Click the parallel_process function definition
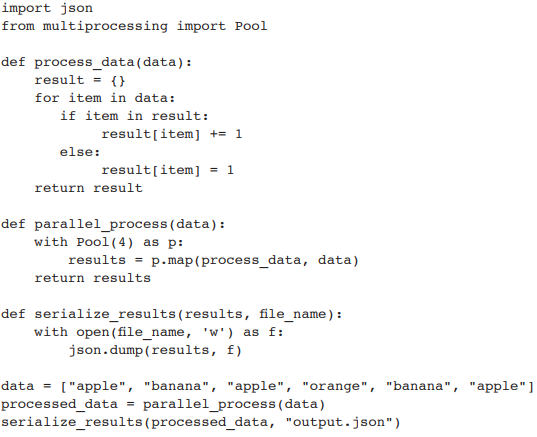This screenshot has width=537, height=437. coord(113,224)
